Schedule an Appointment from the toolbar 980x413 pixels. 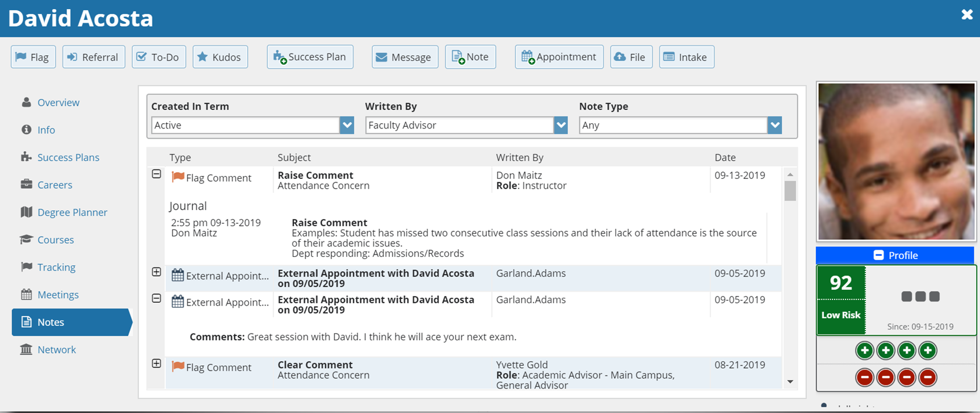pos(559,57)
